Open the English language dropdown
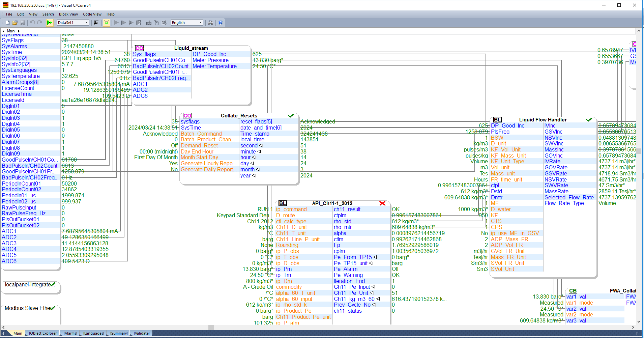 [201, 23]
